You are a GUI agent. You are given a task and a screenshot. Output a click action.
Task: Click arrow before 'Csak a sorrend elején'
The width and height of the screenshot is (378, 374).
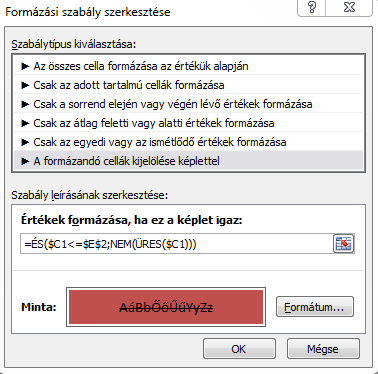[x=25, y=104]
